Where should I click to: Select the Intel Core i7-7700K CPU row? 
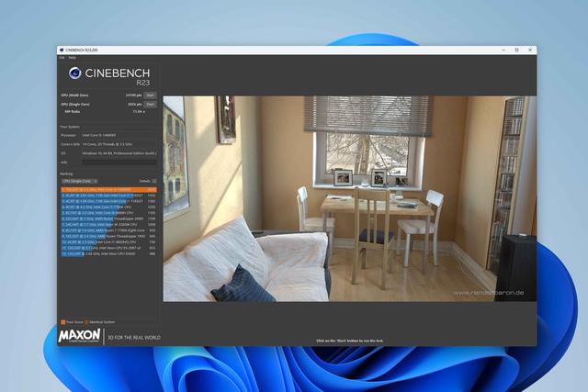tap(108, 207)
